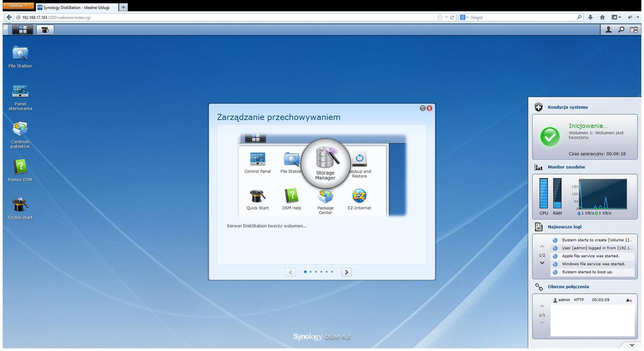Open Obecne połączenia widget title
644x351 pixels.
[568, 287]
